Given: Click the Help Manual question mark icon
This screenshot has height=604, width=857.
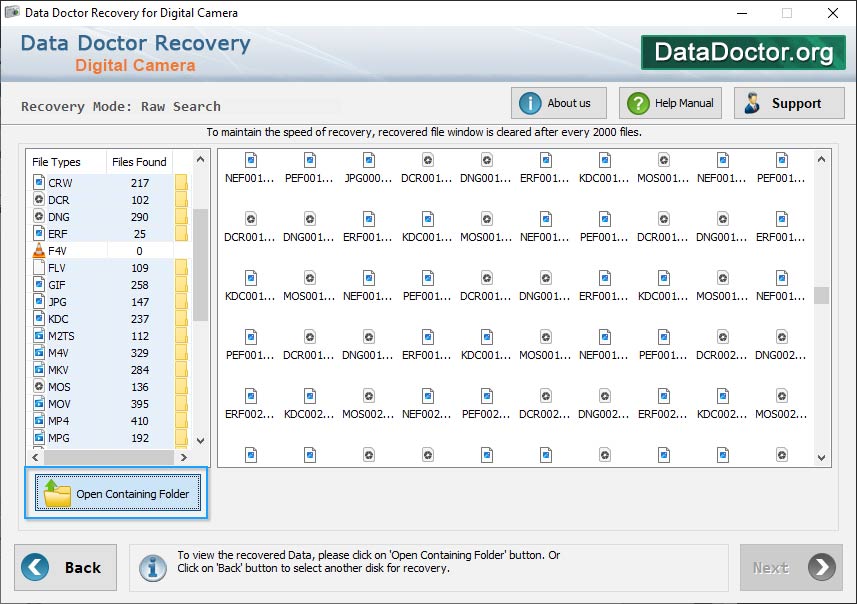Looking at the screenshot, I should point(638,103).
